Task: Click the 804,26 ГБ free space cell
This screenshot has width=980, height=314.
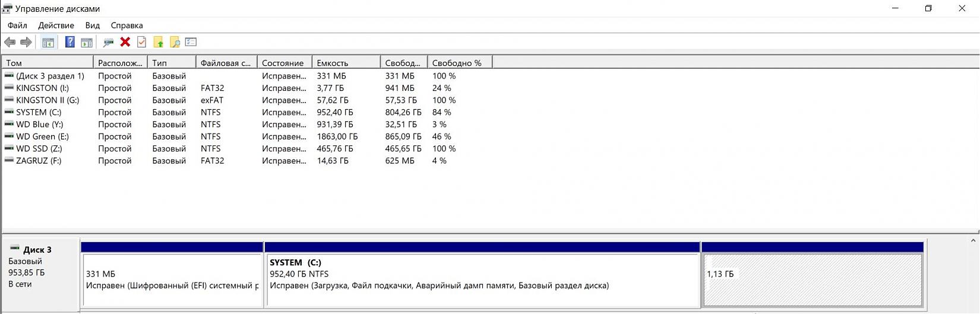Action: point(403,112)
